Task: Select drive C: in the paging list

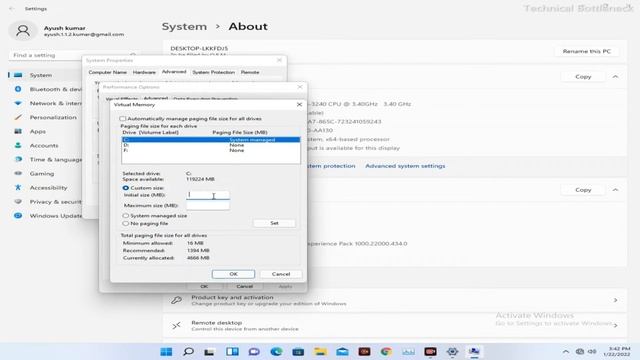Action: point(211,140)
